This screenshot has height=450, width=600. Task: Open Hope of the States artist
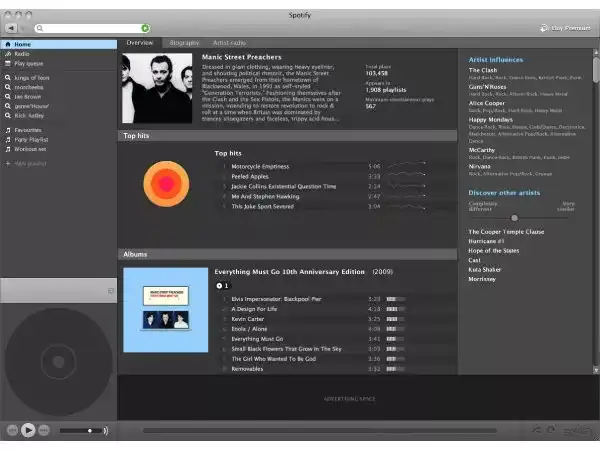[494, 251]
